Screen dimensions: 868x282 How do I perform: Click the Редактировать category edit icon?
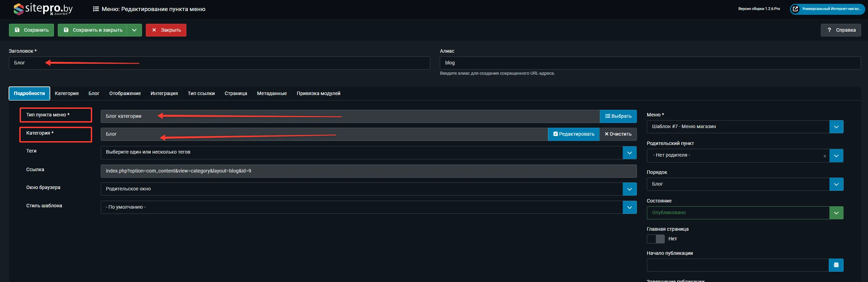tap(573, 134)
